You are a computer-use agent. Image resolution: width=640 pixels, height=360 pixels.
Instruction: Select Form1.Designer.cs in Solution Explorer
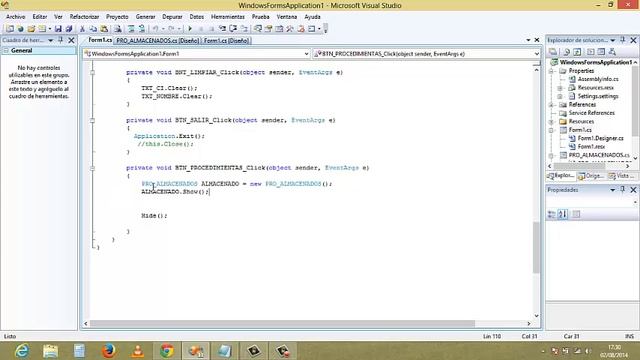coord(600,138)
